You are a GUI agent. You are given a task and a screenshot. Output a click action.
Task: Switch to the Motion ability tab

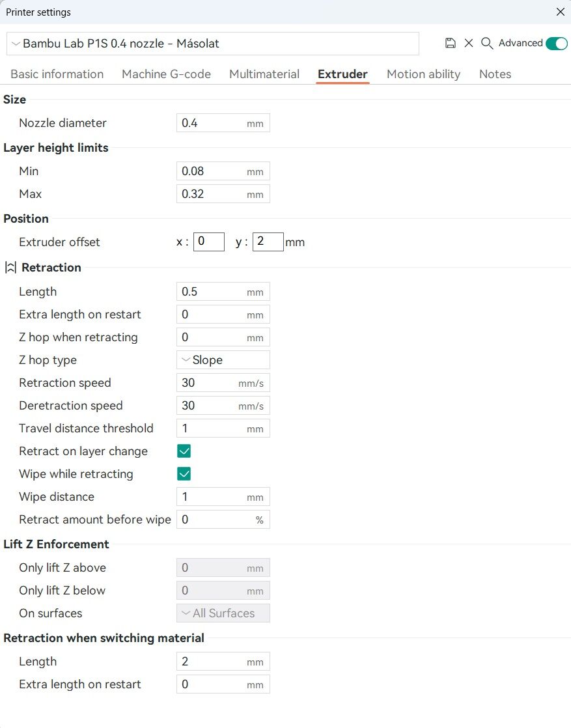[x=423, y=74]
